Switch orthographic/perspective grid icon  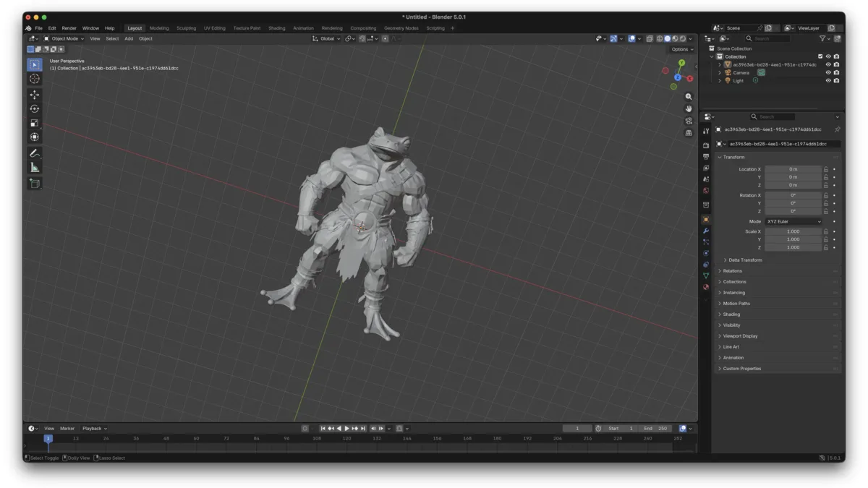[x=689, y=133]
